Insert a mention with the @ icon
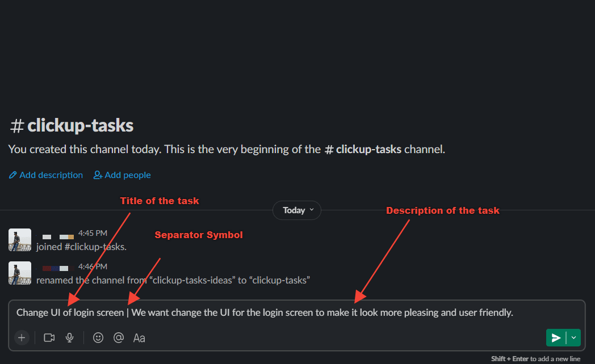Viewport: 595px width, 364px height. tap(119, 337)
